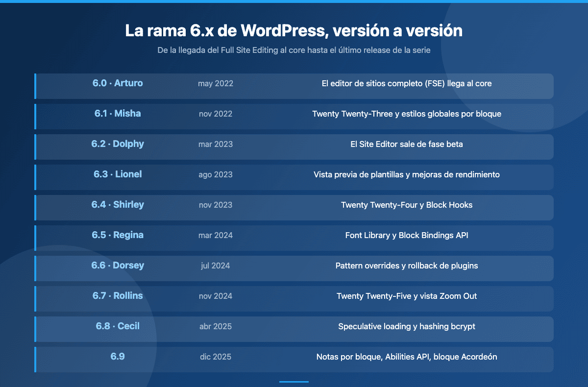The height and width of the screenshot is (387, 588).
Task: Select the '6.8 · Cecil' version label
Action: 118,326
